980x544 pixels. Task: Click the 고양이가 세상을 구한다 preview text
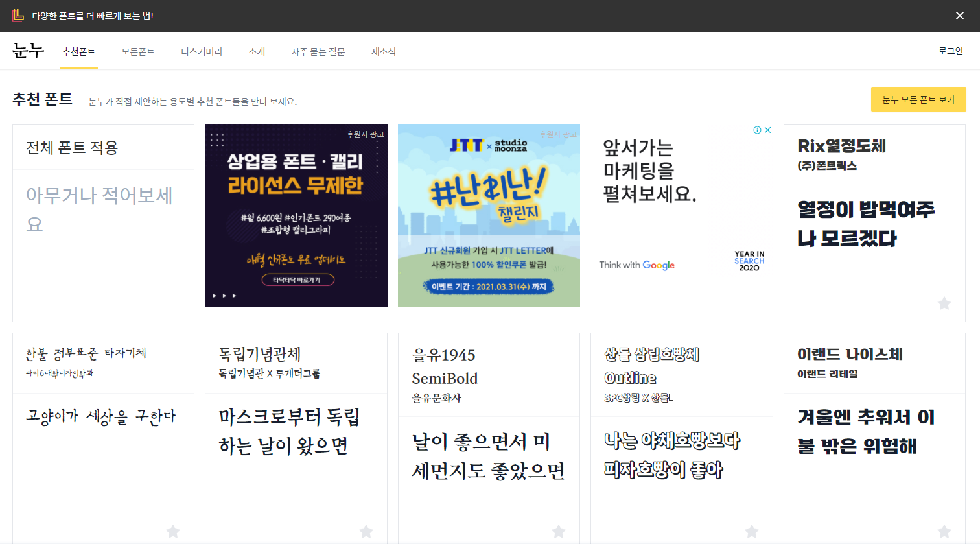tap(101, 416)
